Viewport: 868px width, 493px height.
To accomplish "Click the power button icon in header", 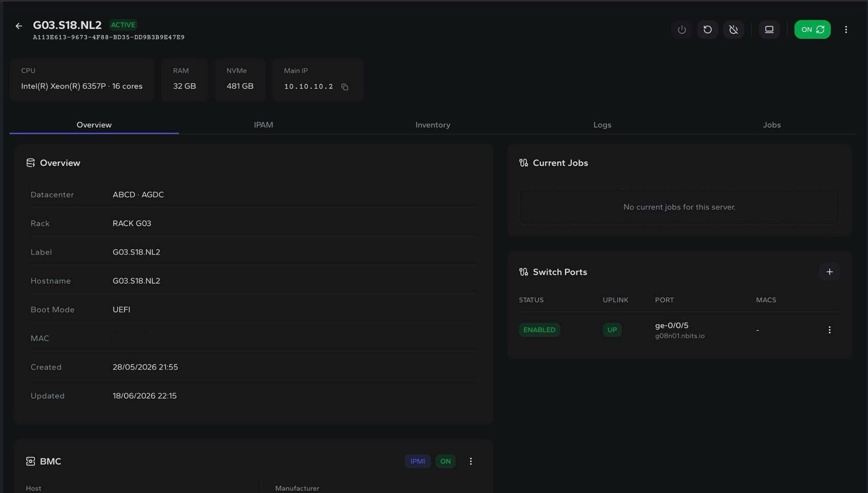I will pyautogui.click(x=682, y=30).
